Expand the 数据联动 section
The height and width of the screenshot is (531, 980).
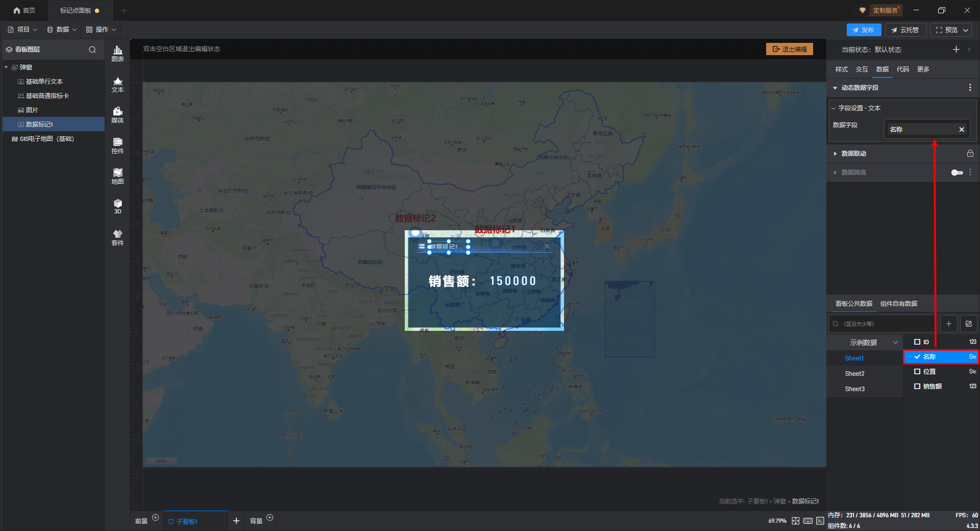click(835, 154)
